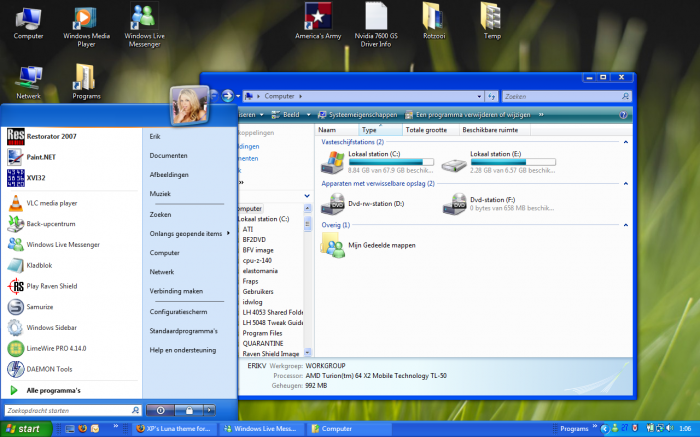Open the Beeld views dropdown
This screenshot has height=437, width=700.
(308, 115)
